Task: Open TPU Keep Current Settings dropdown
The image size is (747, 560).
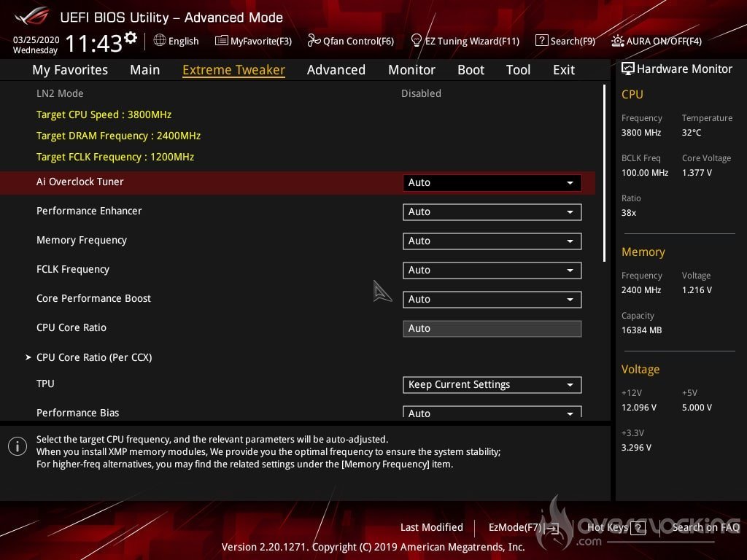Action: 492,385
